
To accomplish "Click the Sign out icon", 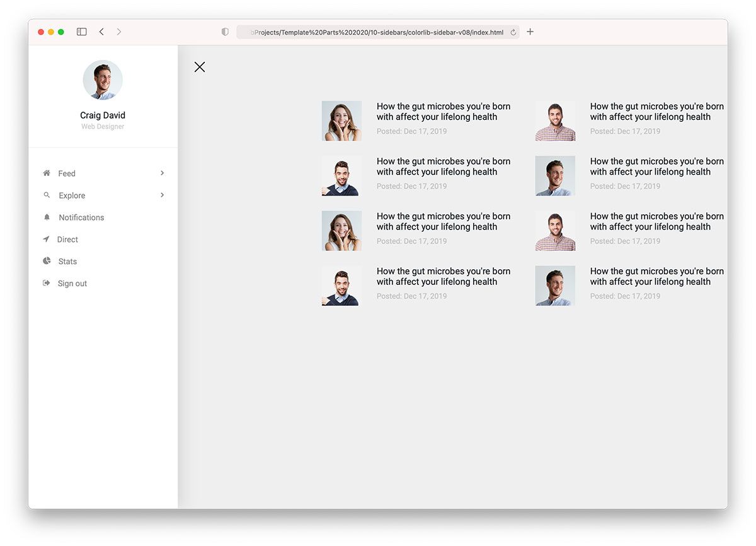I will (x=46, y=283).
